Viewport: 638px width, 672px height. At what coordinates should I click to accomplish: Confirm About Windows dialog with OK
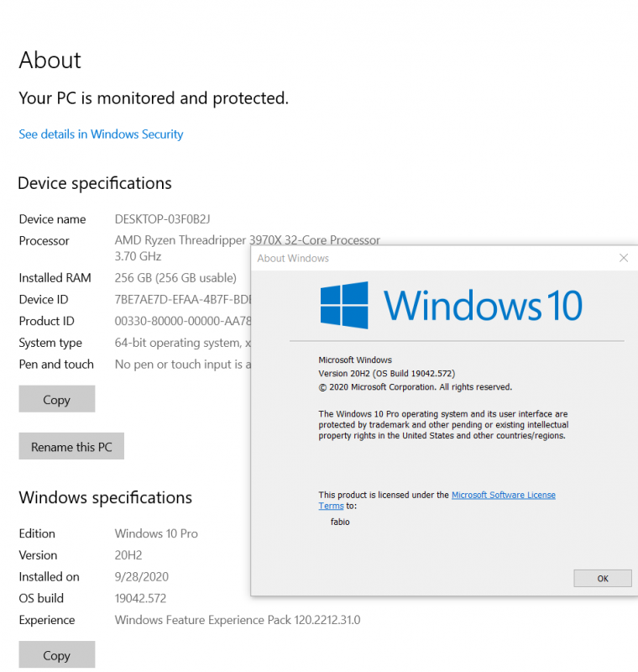click(x=603, y=578)
